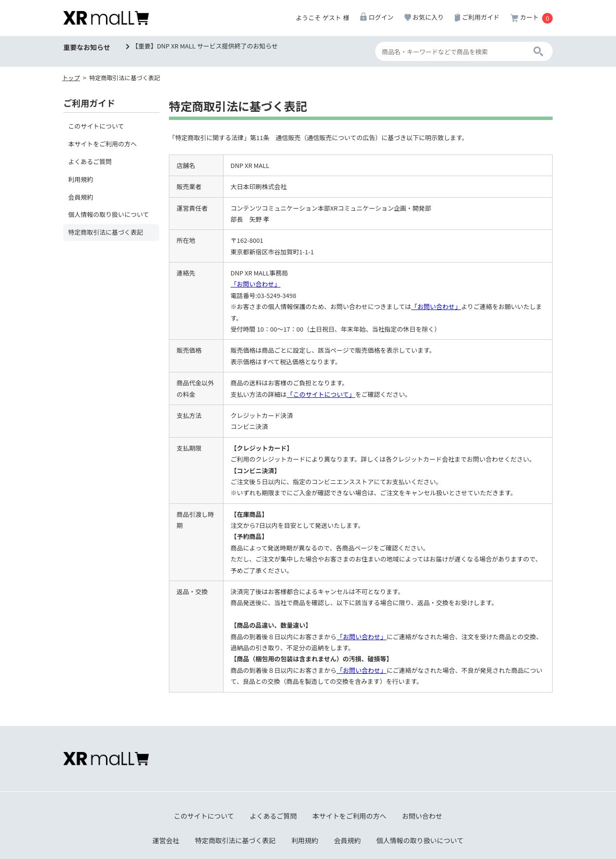616x859 pixels.
Task: Open the ログイン link
Action: click(x=381, y=17)
